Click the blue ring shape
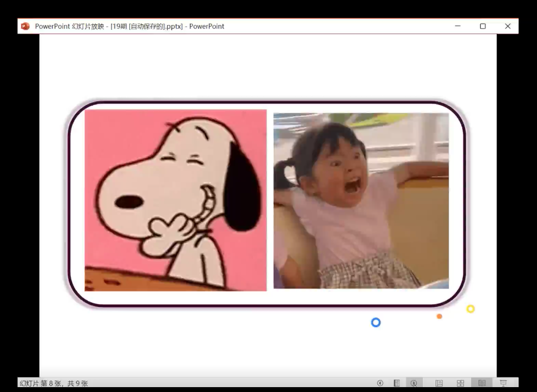Screen dimensions: 537x392 pos(376,322)
